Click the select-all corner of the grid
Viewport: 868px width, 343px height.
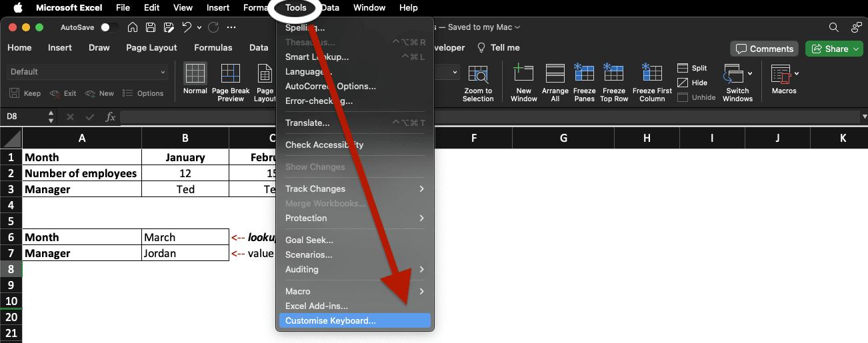tap(11, 138)
